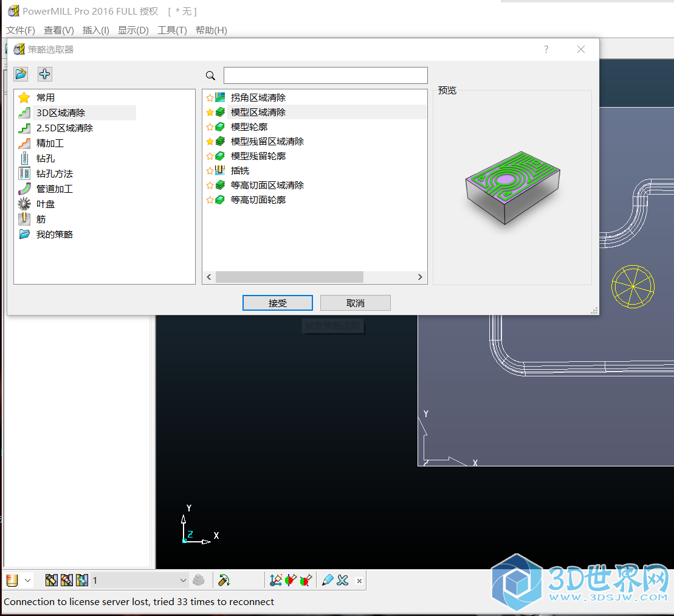The width and height of the screenshot is (674, 616).
Task: Open the 帮助(H) menu
Action: [x=211, y=30]
